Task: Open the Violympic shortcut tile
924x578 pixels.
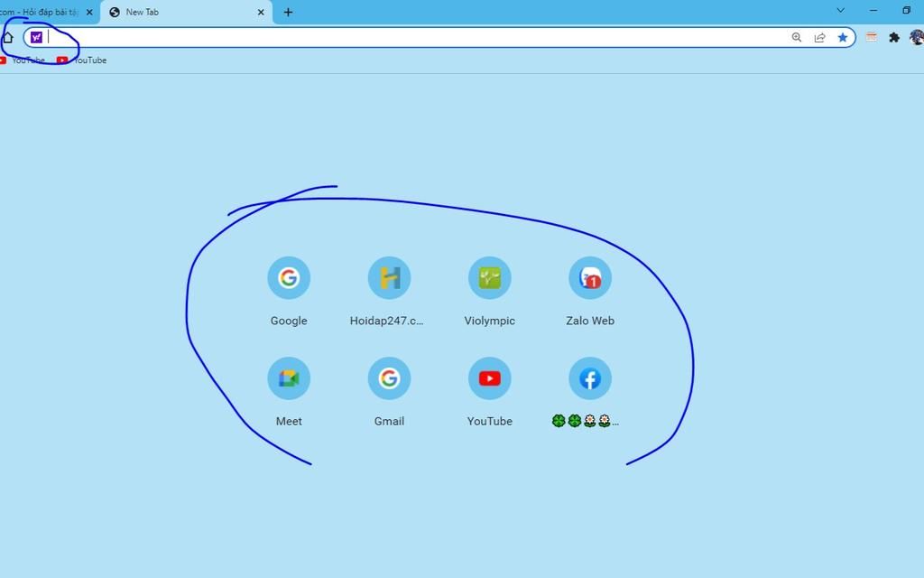Action: pyautogui.click(x=490, y=278)
